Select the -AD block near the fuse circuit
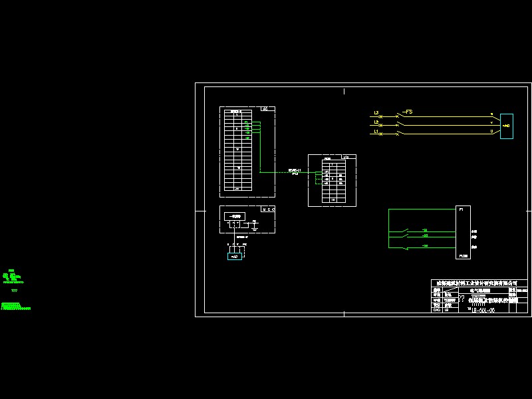This screenshot has height=399, width=532. tap(507, 125)
